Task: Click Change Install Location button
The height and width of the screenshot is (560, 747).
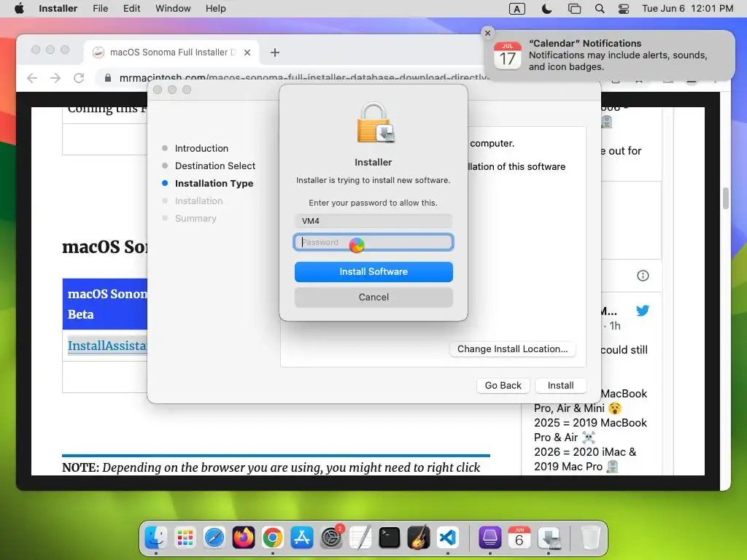Action: (513, 349)
